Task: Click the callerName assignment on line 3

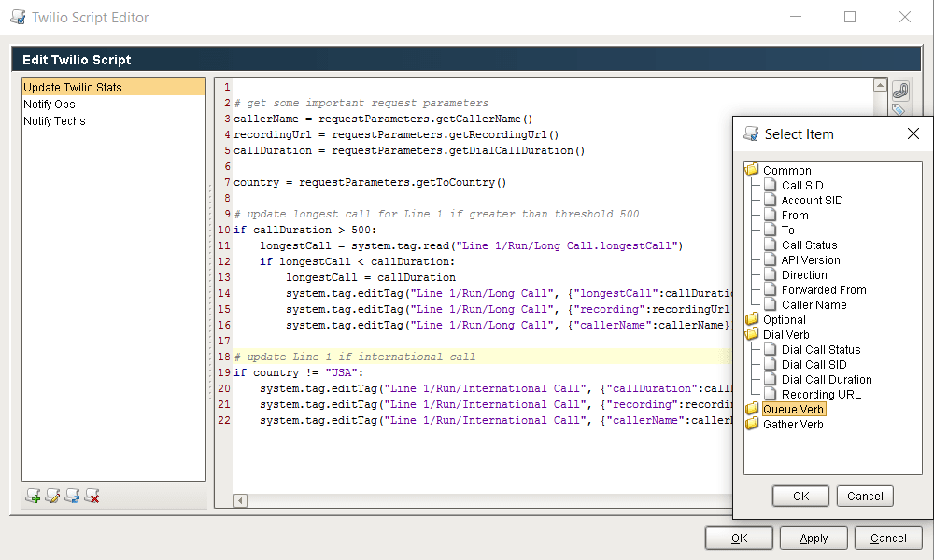Action: click(383, 119)
